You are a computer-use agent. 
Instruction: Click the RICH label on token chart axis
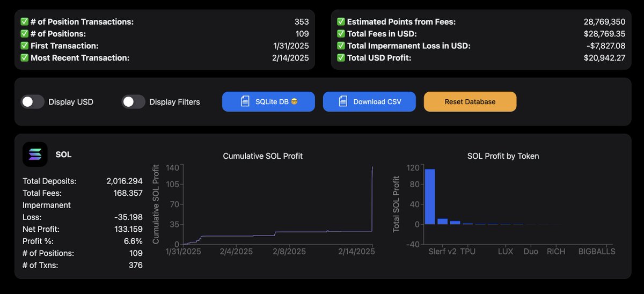point(556,251)
